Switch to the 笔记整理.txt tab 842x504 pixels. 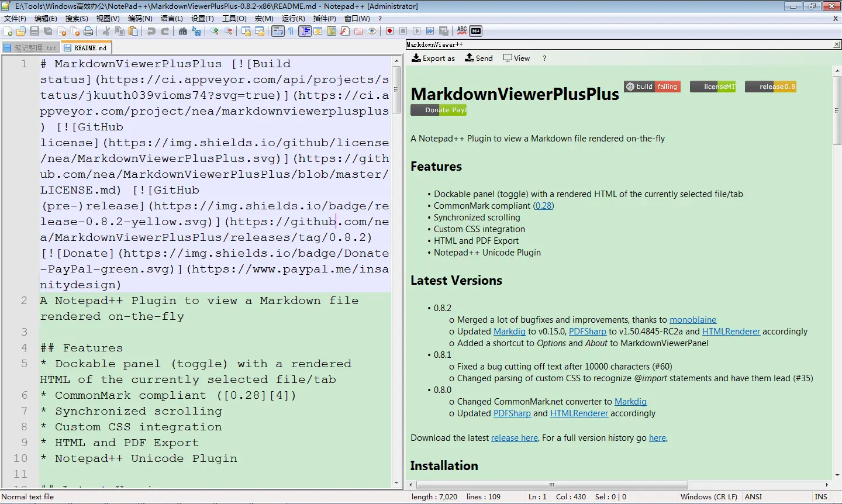pos(30,48)
